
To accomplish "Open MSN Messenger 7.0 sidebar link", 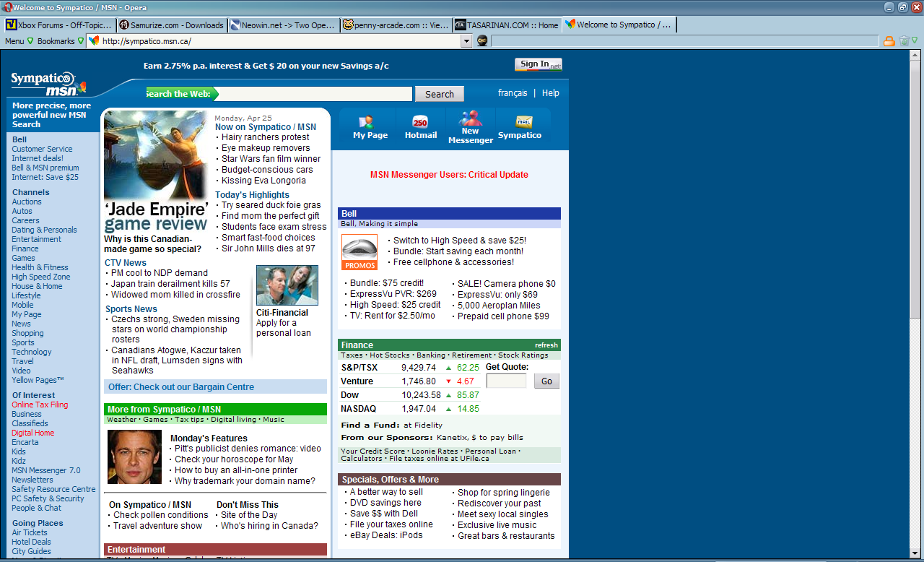I will (46, 470).
